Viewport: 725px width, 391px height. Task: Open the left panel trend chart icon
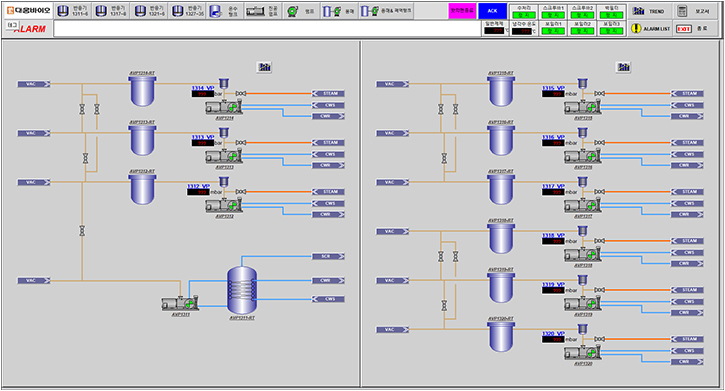pyautogui.click(x=264, y=67)
